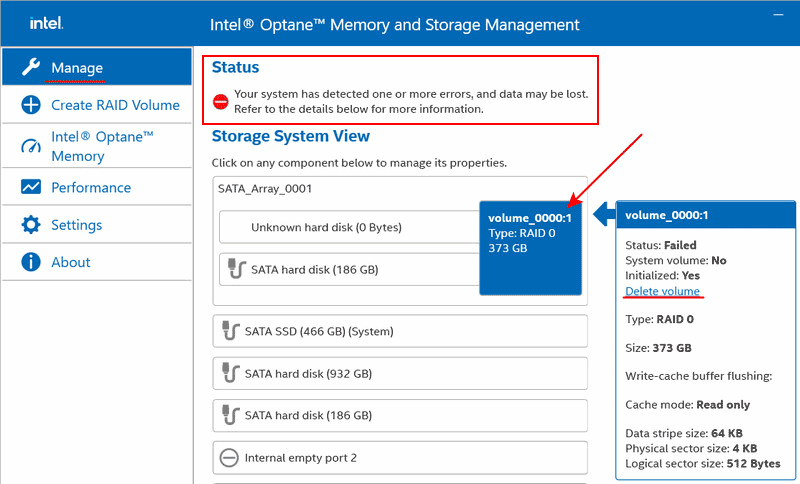
Task: Click the Performance chart icon
Action: point(31,187)
